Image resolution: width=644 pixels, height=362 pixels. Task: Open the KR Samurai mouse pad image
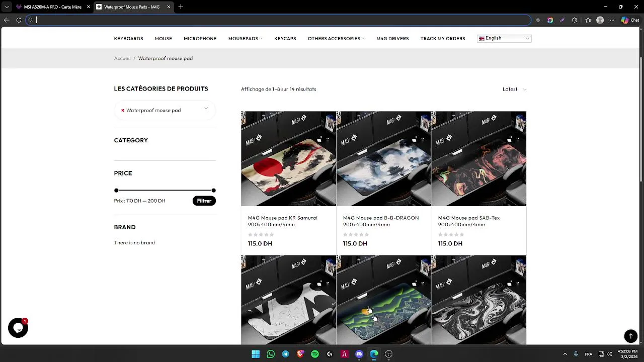coord(288,158)
